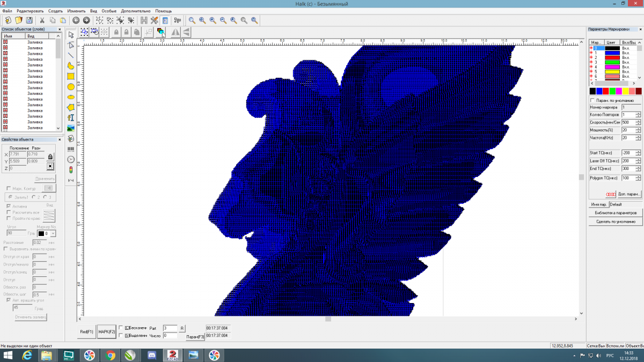Select the Circle tool
The height and width of the screenshot is (362, 644).
(x=71, y=86)
